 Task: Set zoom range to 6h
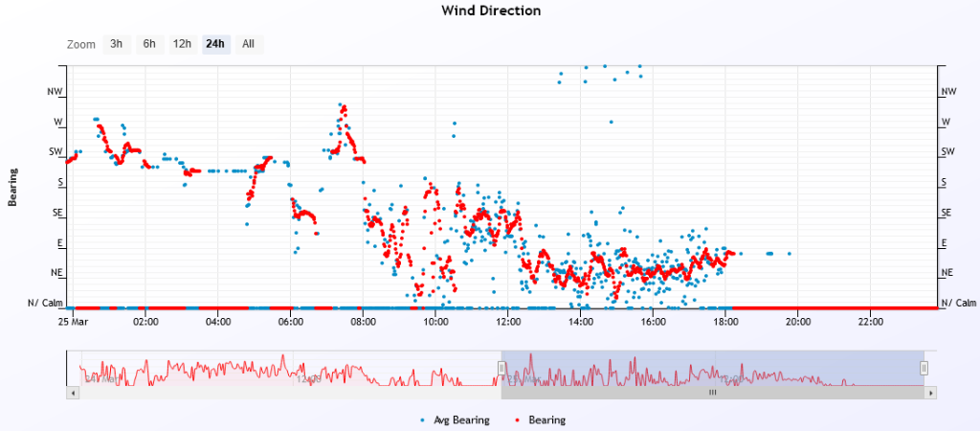click(x=149, y=44)
